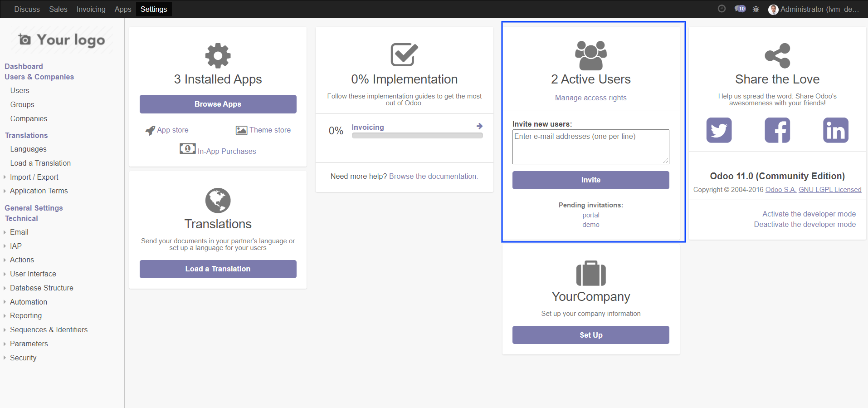Open the conversations icon with 10 badge
This screenshot has height=408, width=868.
(x=740, y=9)
